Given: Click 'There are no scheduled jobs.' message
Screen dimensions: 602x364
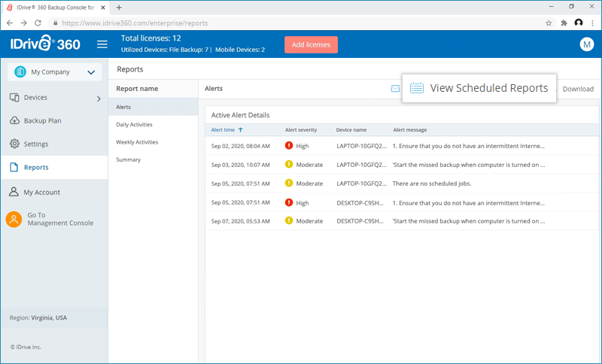Looking at the screenshot, I should click(432, 184).
